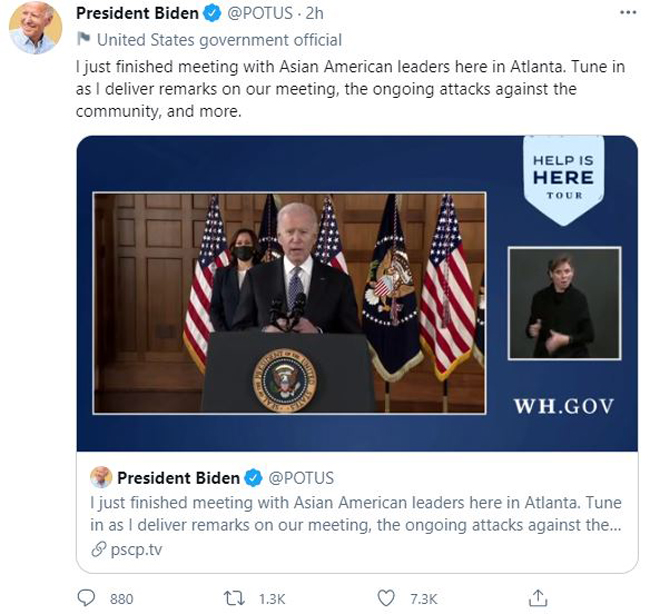Screen dimensions: 650x614
Task: Click the Help Is Here Tour badge
Action: [563, 180]
